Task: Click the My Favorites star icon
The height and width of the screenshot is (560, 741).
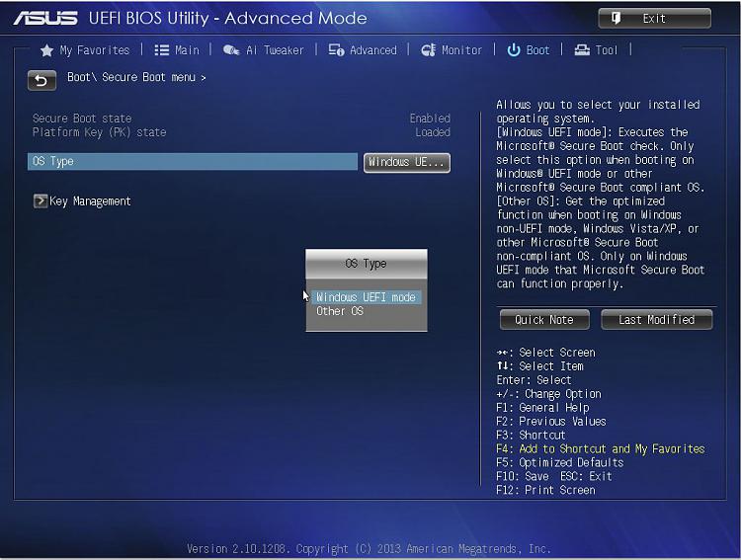Action: click(x=46, y=50)
